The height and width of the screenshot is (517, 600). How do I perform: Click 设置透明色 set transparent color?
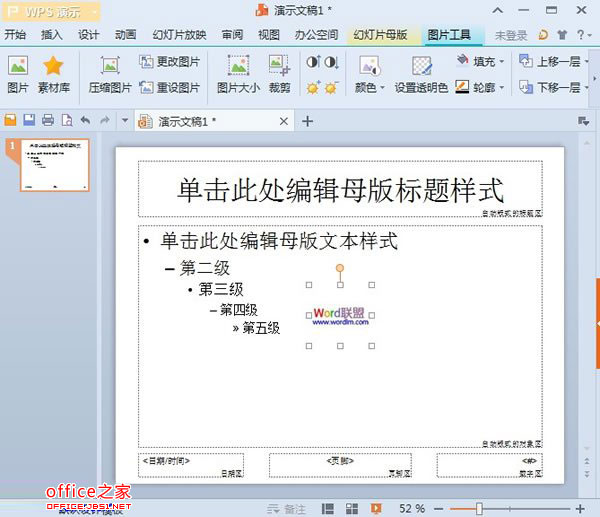click(x=421, y=75)
